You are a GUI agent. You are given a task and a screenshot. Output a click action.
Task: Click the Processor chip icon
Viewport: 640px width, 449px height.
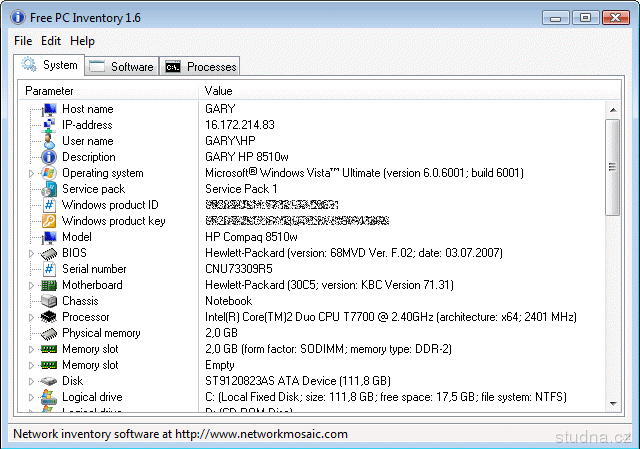click(x=49, y=317)
